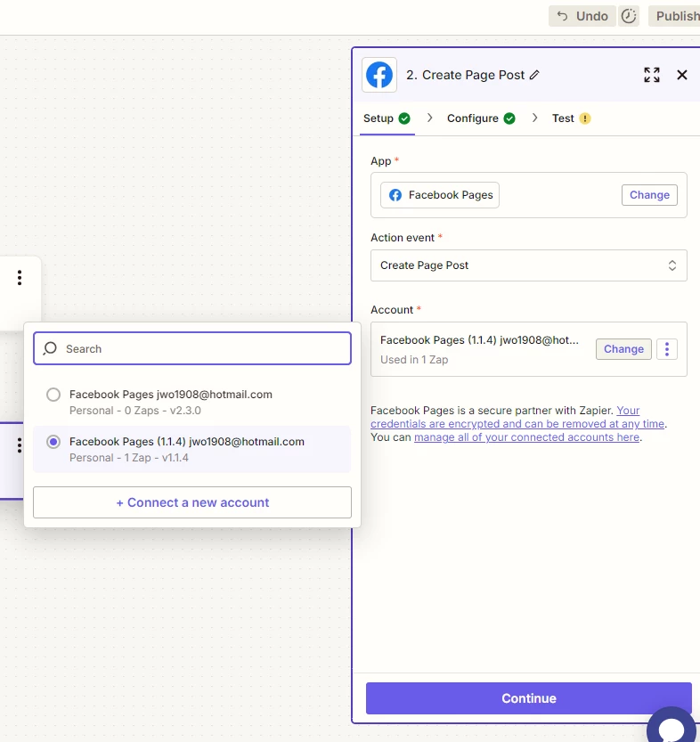This screenshot has height=742, width=700.
Task: Close the Create Page Post panel
Action: point(682,75)
